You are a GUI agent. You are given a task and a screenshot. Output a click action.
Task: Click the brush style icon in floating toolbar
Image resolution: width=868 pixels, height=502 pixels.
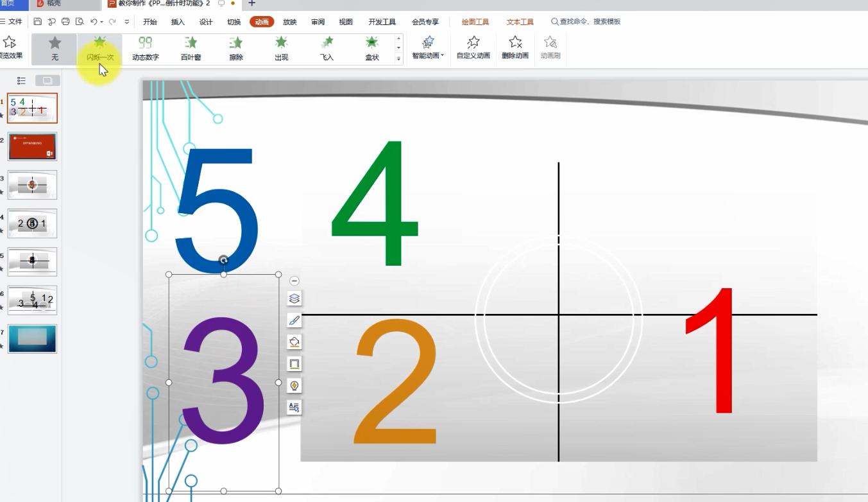coord(294,320)
